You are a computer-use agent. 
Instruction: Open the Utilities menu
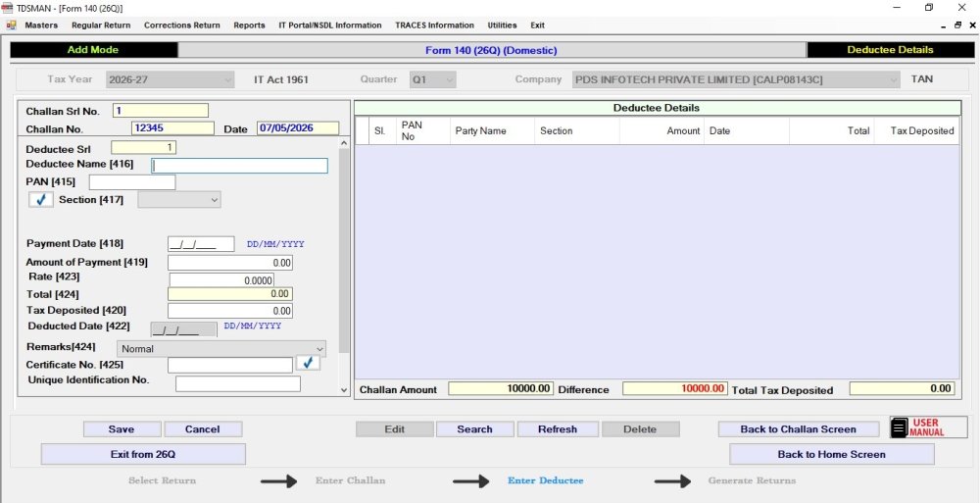502,25
